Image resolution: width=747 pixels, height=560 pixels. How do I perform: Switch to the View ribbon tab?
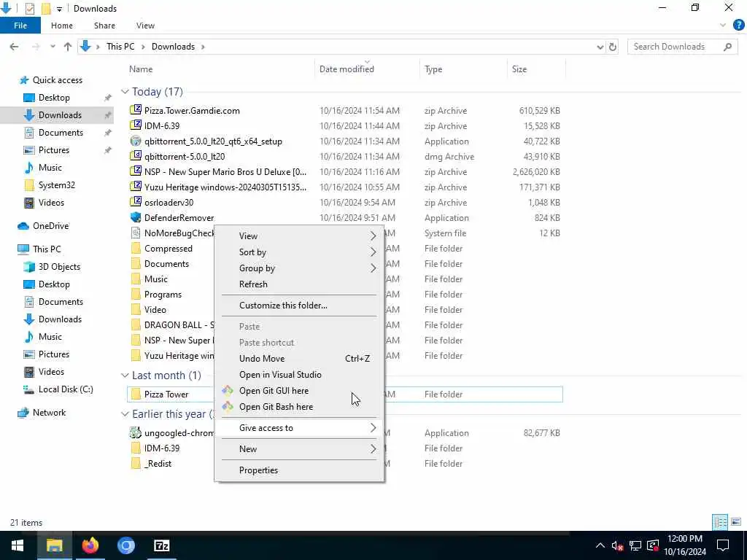tap(145, 26)
